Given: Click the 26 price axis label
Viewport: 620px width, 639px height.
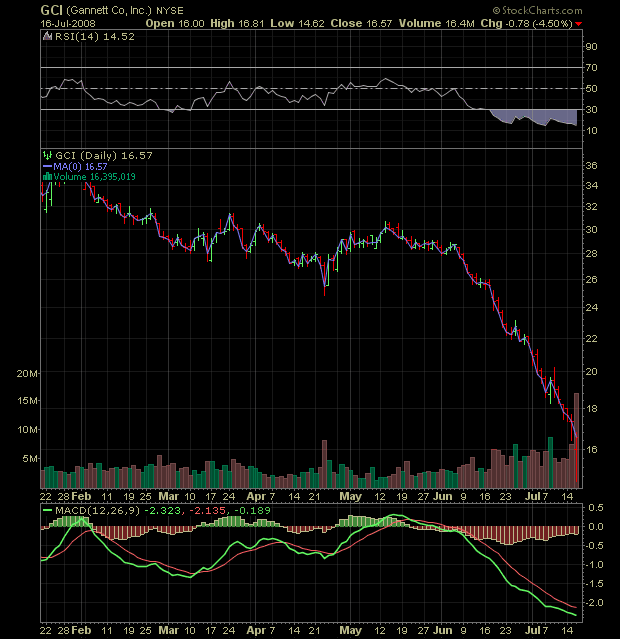Looking at the screenshot, I should (591, 280).
